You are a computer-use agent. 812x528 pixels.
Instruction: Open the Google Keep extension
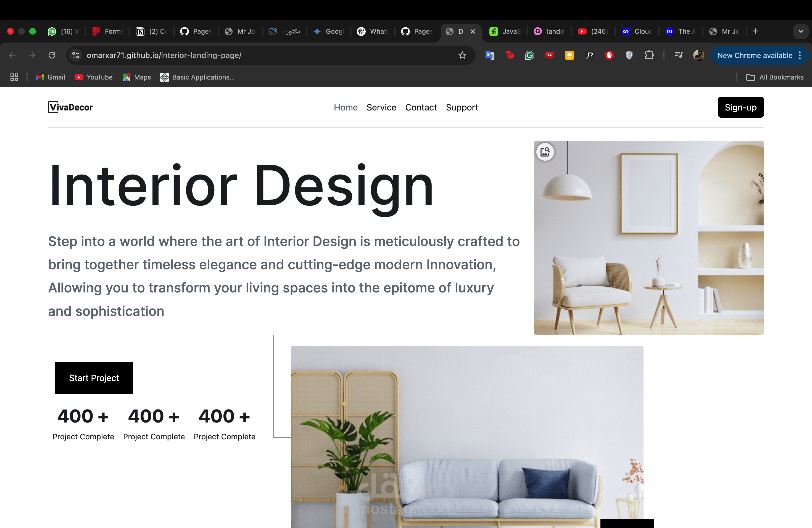point(570,55)
